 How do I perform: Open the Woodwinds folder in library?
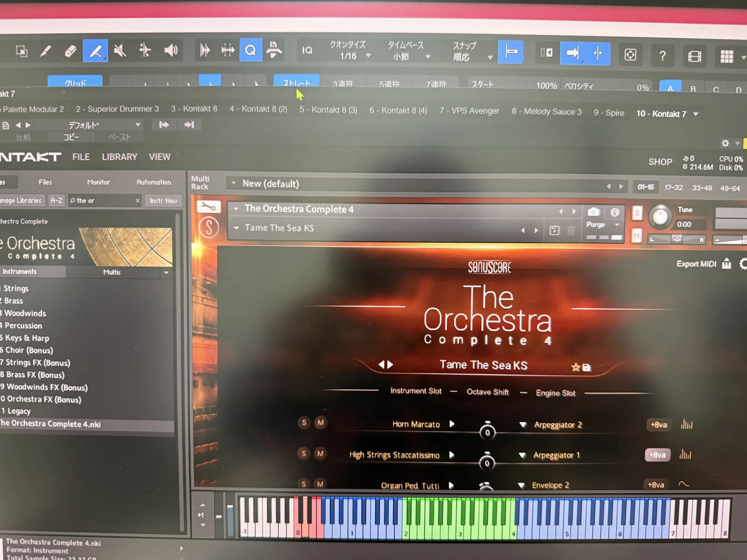25,313
